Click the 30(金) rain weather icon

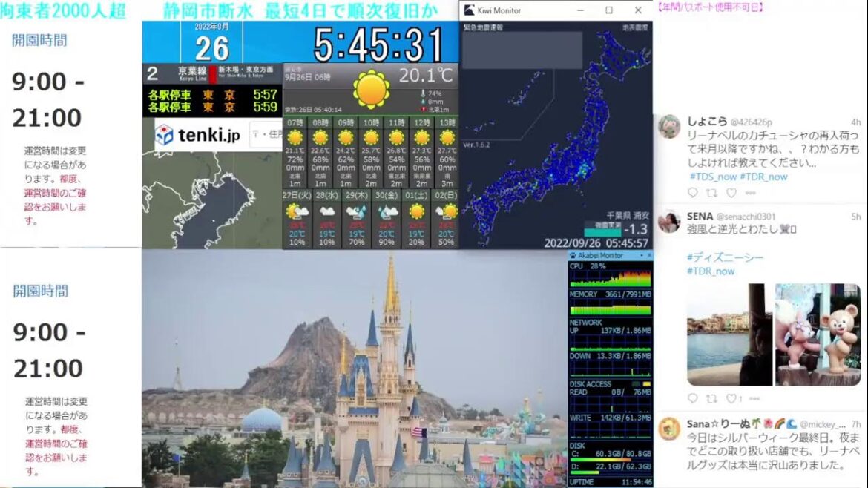pos(387,211)
